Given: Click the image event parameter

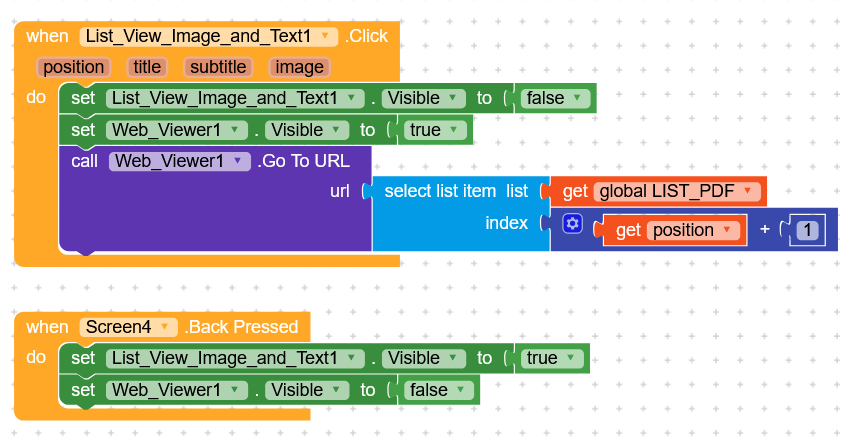Looking at the screenshot, I should tap(300, 67).
